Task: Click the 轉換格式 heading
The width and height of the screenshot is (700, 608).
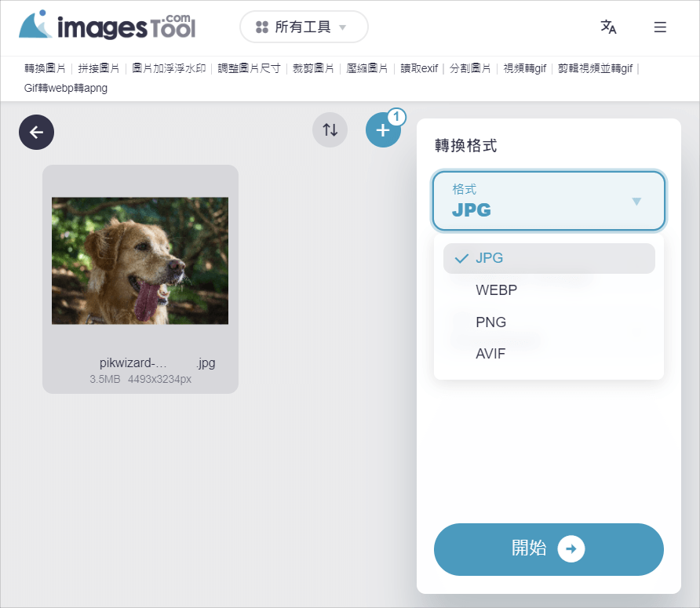Action: pyautogui.click(x=465, y=145)
